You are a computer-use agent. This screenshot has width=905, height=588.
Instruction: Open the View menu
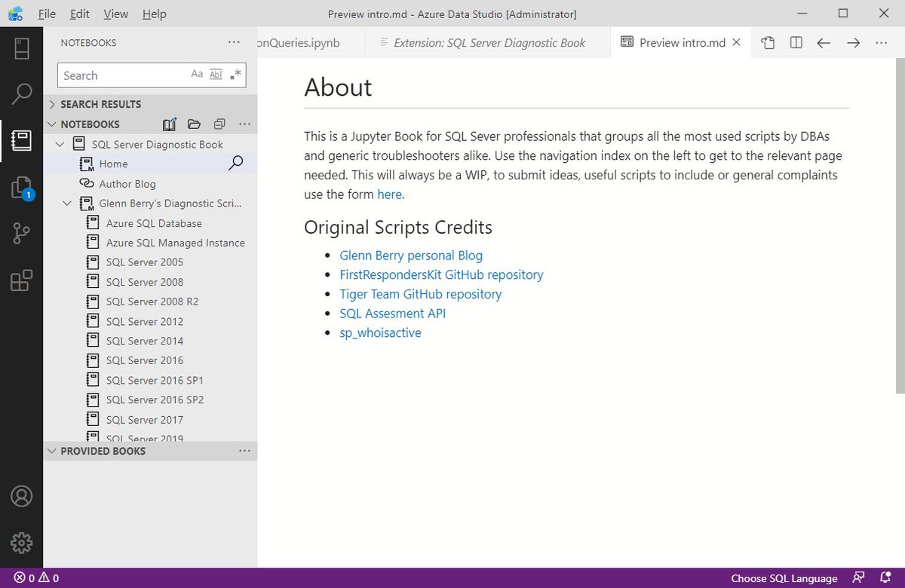(x=115, y=14)
